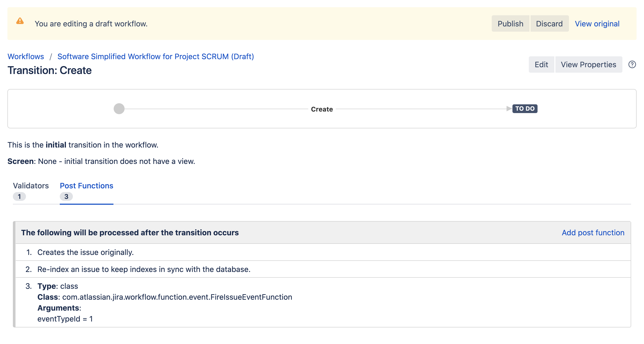Switch to the Validators tab
This screenshot has height=344, width=644.
(31, 186)
